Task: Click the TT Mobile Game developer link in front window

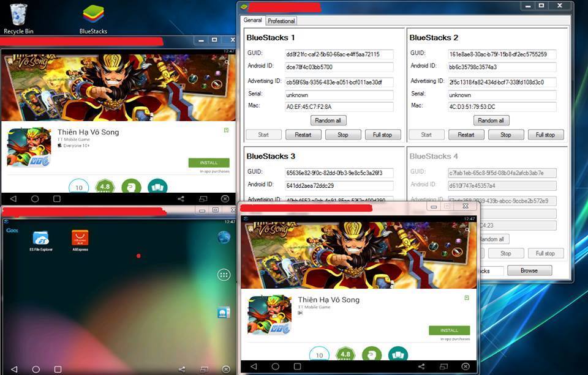Action: click(x=314, y=307)
